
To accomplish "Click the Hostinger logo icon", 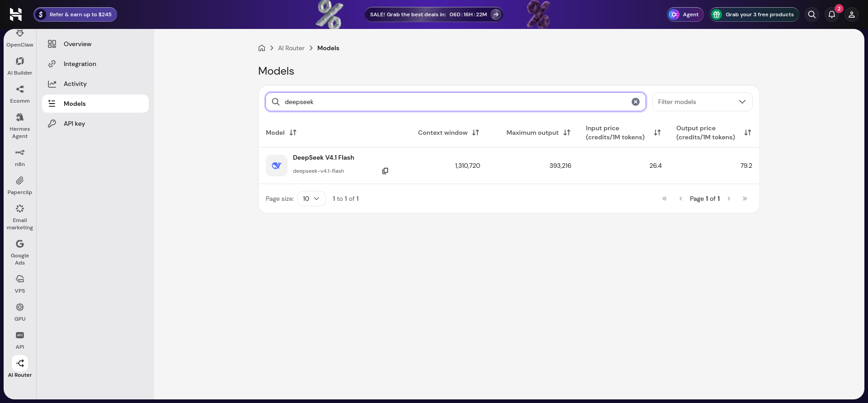I will (x=16, y=14).
